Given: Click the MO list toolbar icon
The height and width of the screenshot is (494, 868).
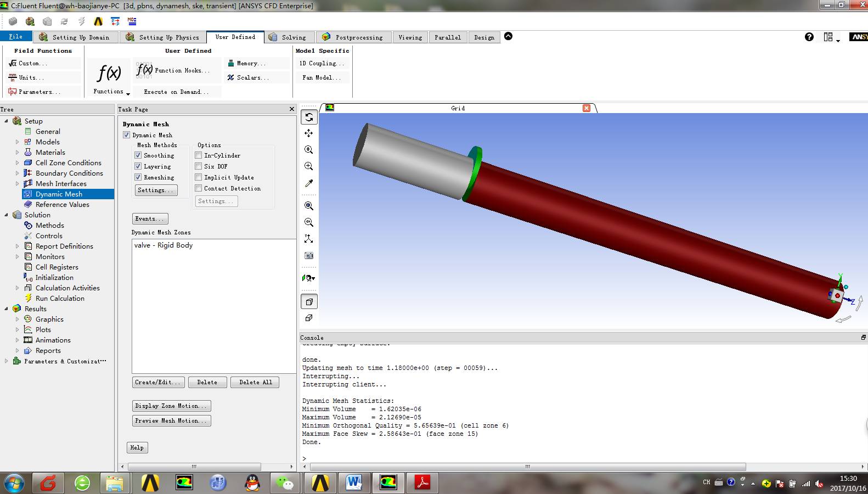Looking at the screenshot, I should pyautogui.click(x=132, y=21).
